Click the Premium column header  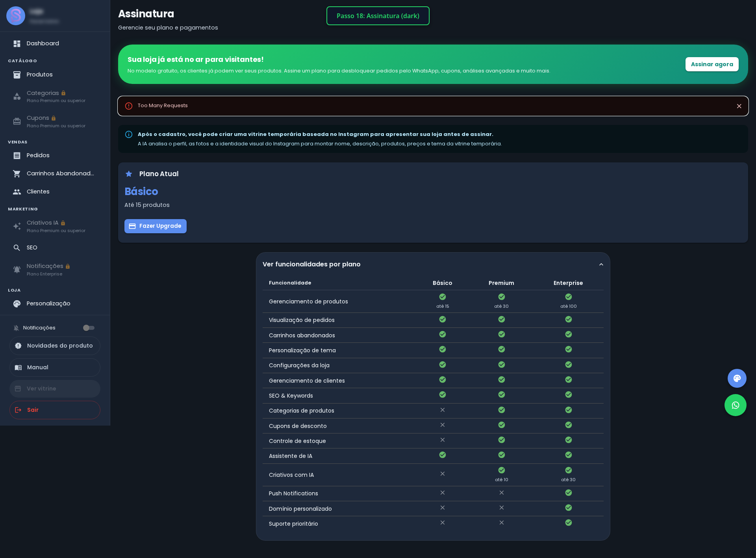(x=501, y=283)
